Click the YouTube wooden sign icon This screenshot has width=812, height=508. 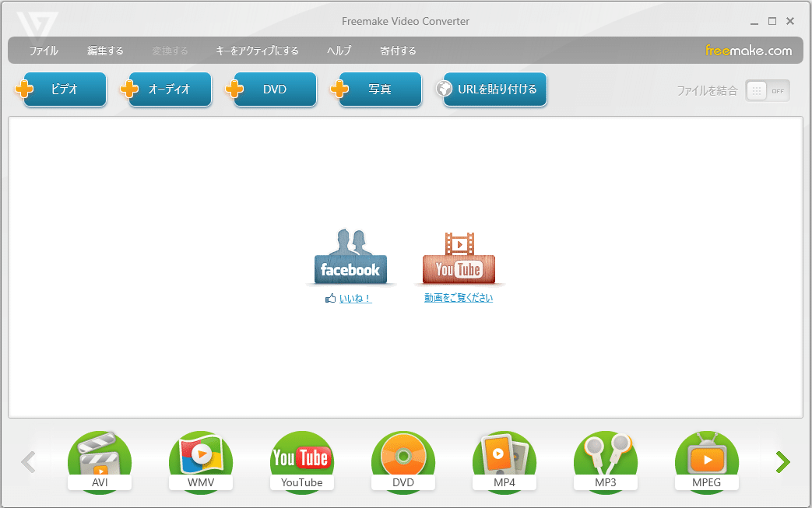coord(459,258)
